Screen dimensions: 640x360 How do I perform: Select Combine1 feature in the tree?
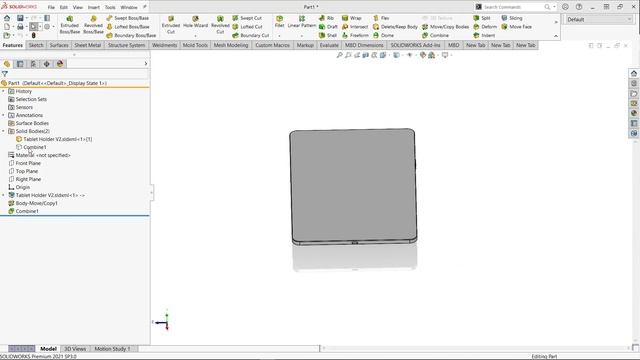27,211
